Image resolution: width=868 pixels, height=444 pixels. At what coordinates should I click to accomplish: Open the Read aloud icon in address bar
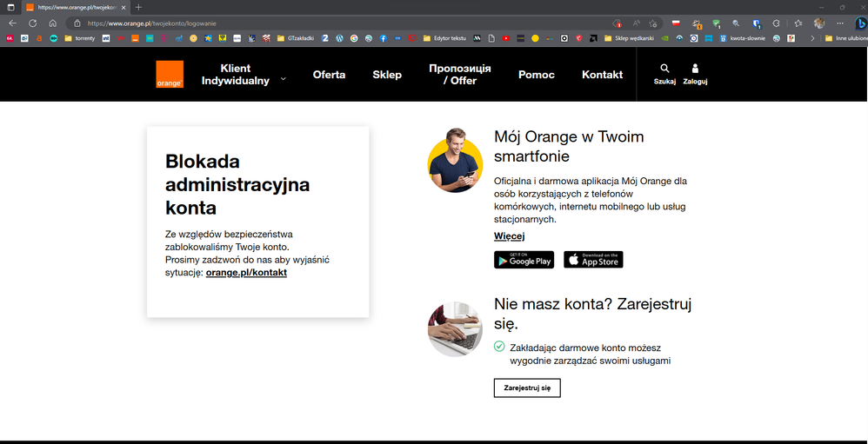636,23
